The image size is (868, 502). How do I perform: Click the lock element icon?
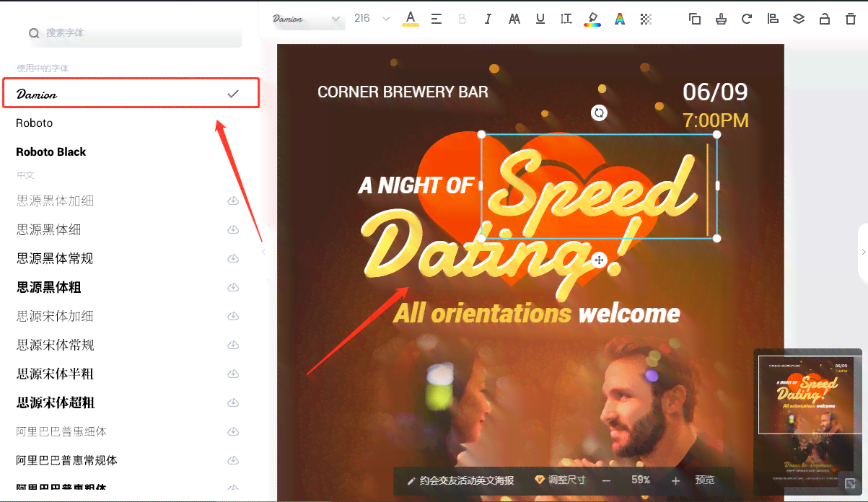[x=825, y=19]
